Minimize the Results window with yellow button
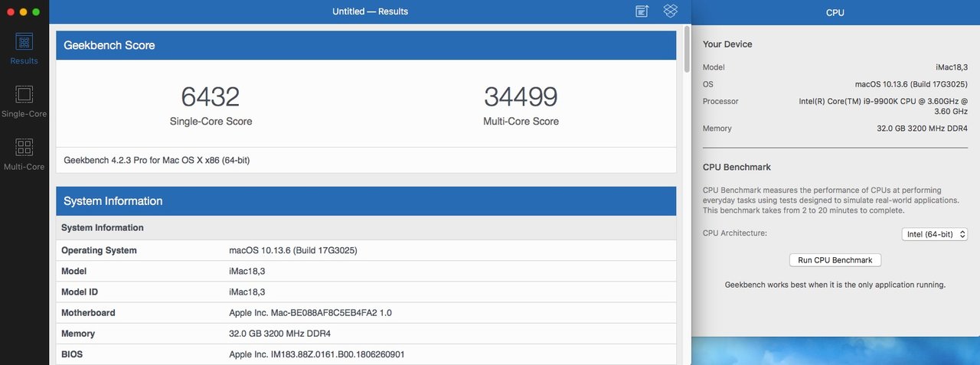 pos(23,12)
